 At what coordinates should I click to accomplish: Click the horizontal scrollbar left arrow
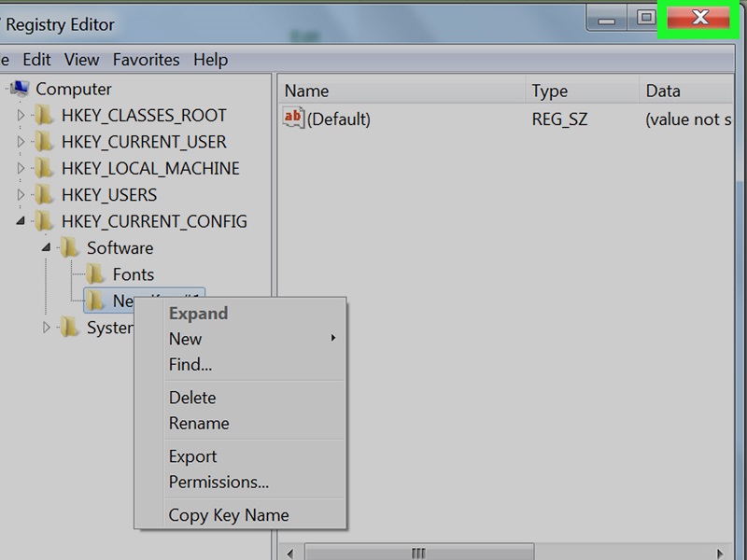click(289, 553)
